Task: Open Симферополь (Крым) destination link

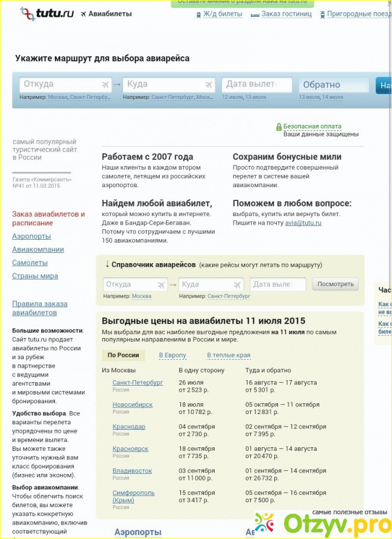Action: [134, 496]
